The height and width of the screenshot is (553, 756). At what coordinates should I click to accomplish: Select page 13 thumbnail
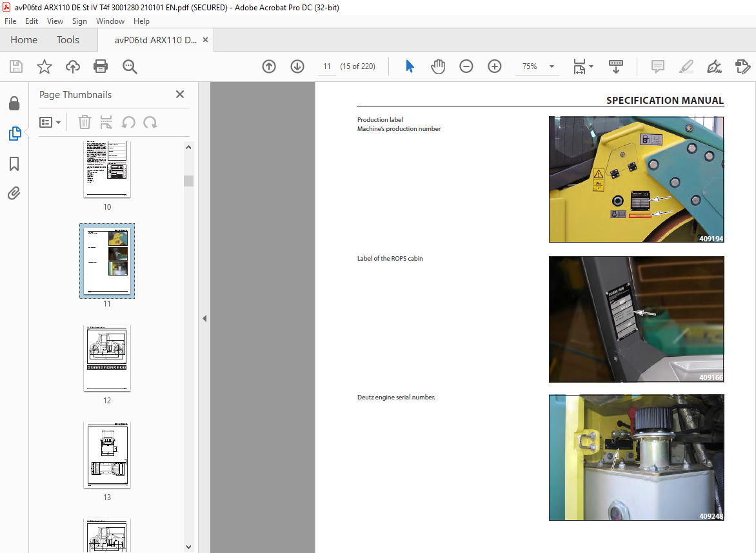[x=107, y=455]
